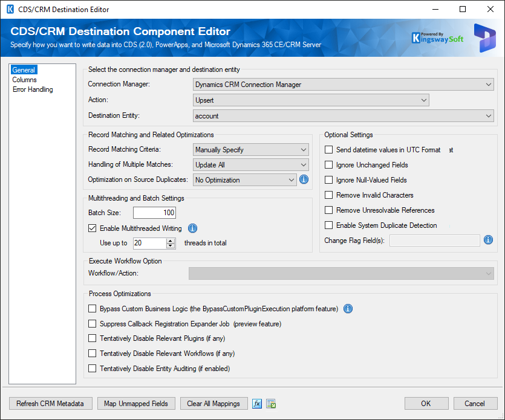
Task: Select the General page
Action: [x=24, y=70]
